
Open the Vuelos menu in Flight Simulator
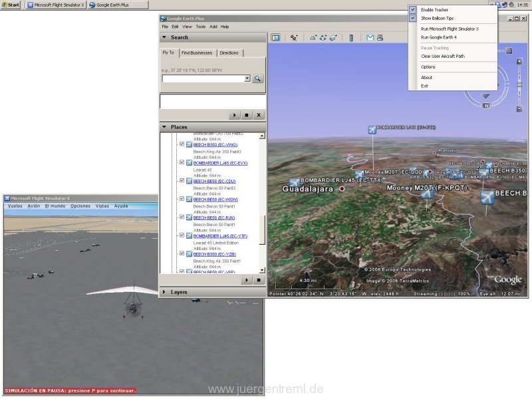15,206
